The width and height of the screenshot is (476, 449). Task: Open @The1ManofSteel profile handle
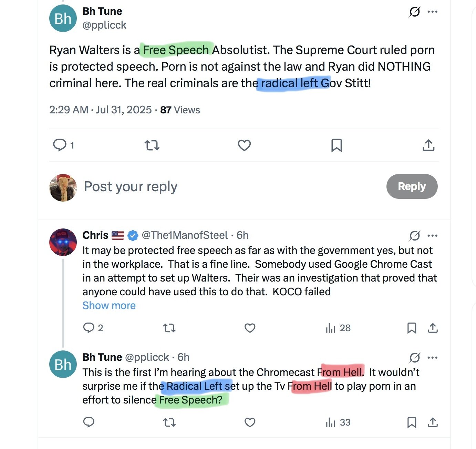click(x=185, y=235)
